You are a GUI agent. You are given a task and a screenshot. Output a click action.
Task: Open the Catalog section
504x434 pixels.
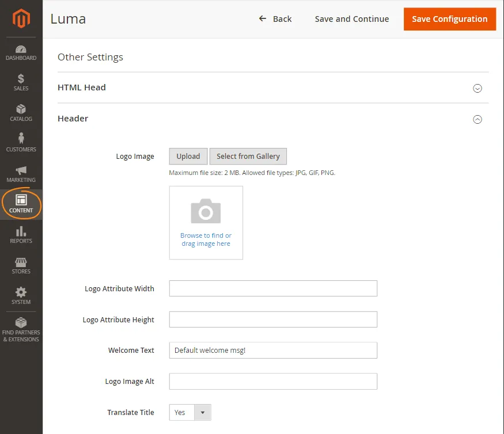21,113
